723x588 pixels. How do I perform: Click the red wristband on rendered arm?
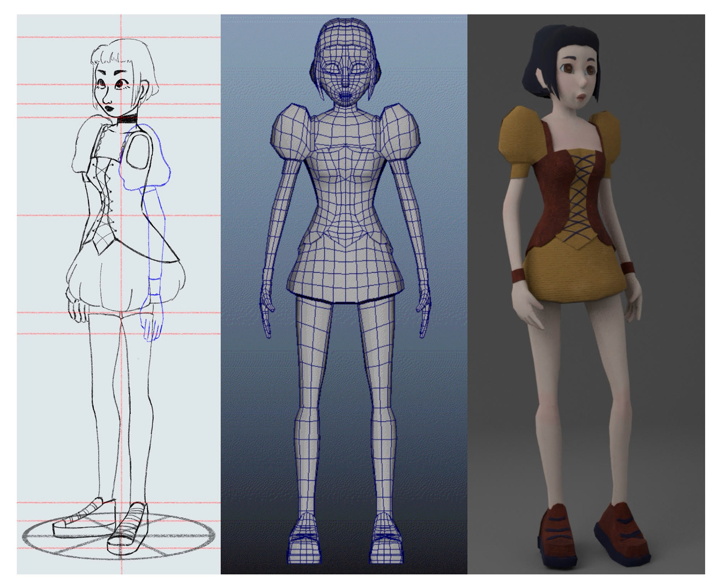coord(518,275)
